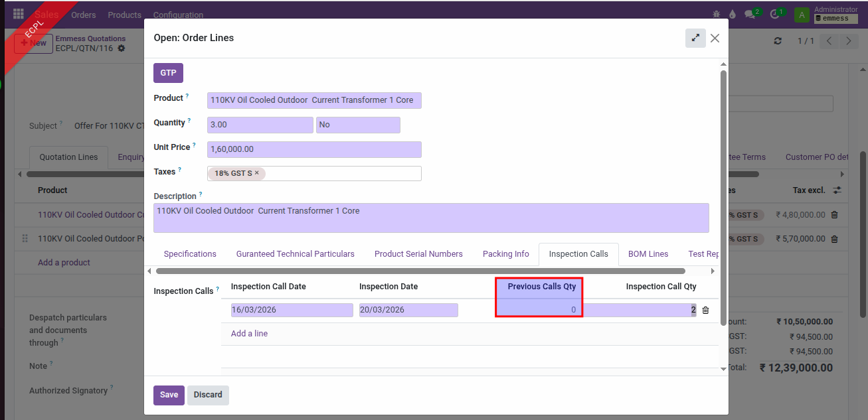Switch to the Packing Info tab
868x420 pixels.
click(x=506, y=254)
